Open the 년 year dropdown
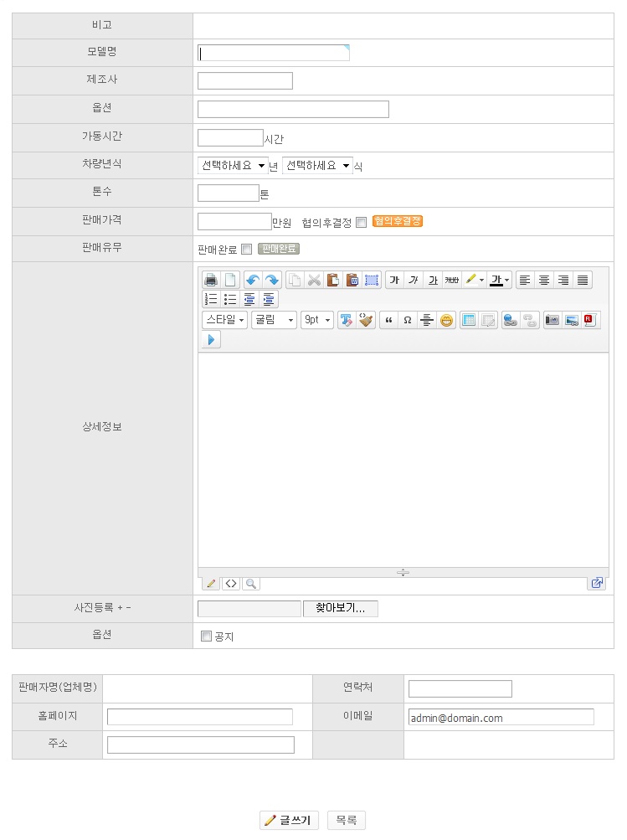The height and width of the screenshot is (840, 627). 233,166
